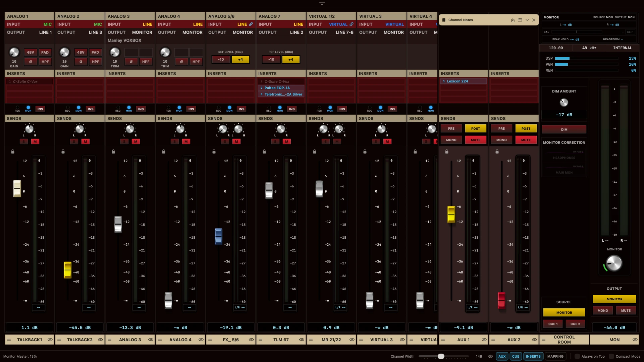Toggle the INSERTS view tab in bottom bar
644x362 pixels.
click(533, 356)
